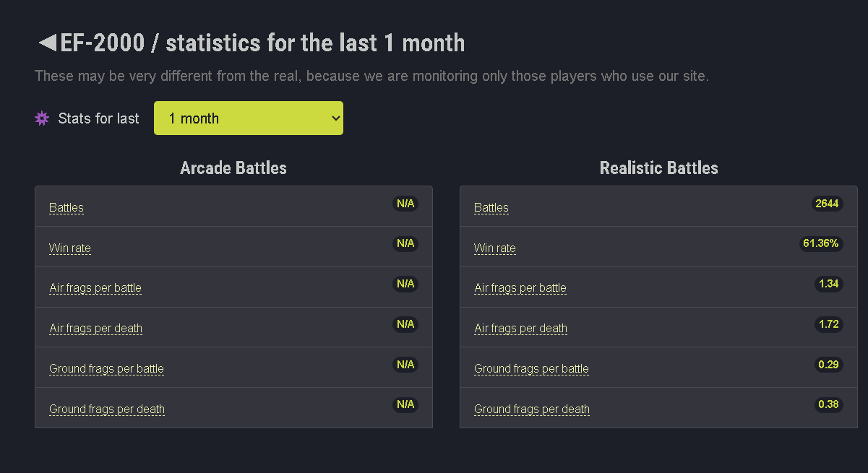Click Ground frags per death in Realistic
Image resolution: width=868 pixels, height=473 pixels.
point(532,409)
